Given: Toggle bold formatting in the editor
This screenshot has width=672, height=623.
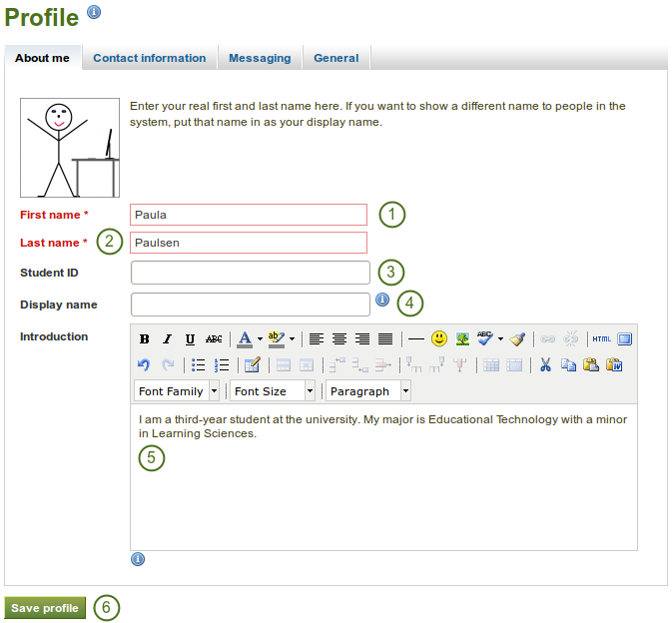Looking at the screenshot, I should pos(144,339).
